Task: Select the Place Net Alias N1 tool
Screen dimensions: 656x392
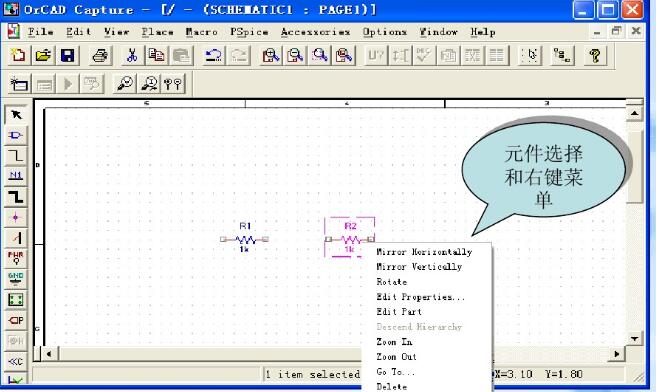Action: 16,176
